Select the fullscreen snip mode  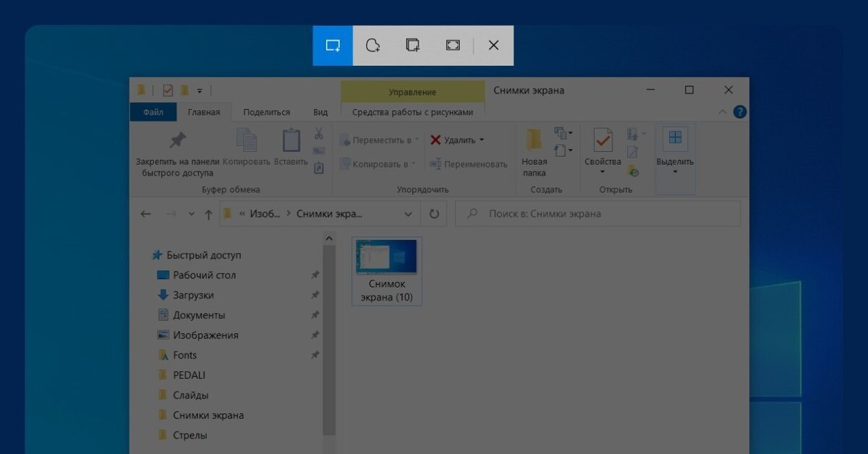click(453, 46)
